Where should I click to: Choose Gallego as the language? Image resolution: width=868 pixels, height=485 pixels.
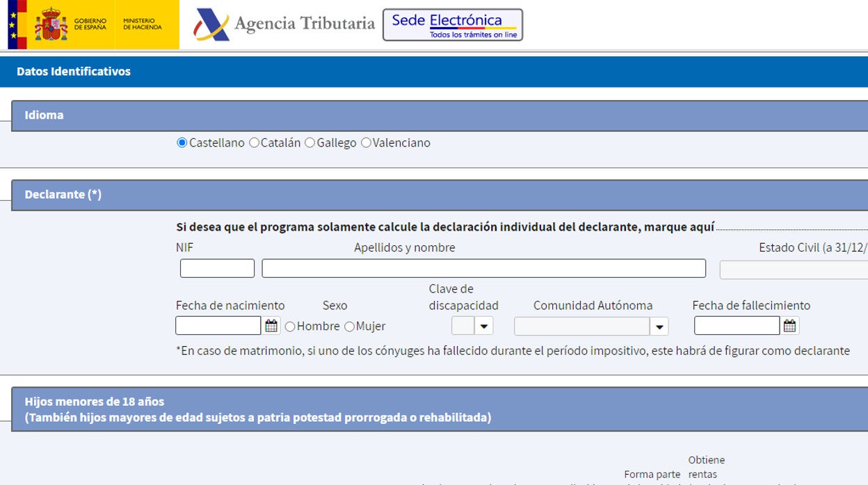tap(310, 143)
